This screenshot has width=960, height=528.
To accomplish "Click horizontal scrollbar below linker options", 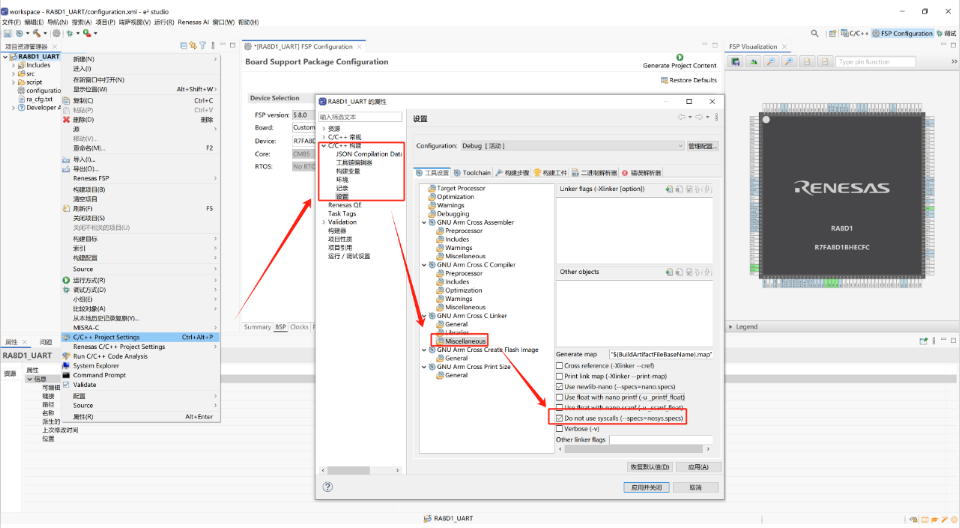I will (634, 449).
